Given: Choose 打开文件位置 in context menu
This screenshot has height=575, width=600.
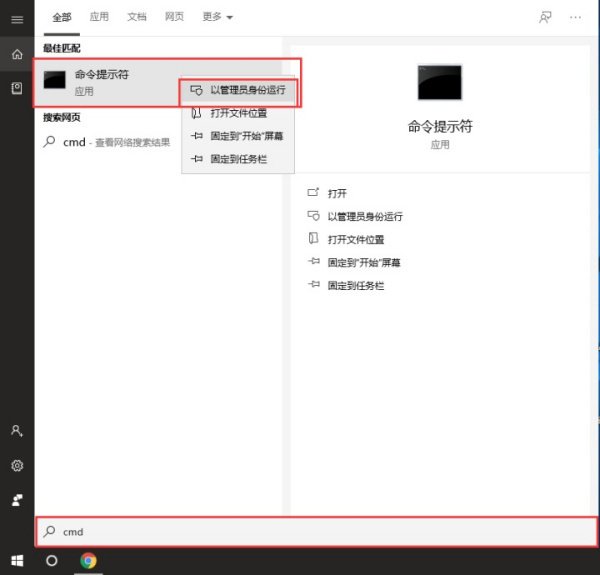Looking at the screenshot, I should click(x=238, y=113).
